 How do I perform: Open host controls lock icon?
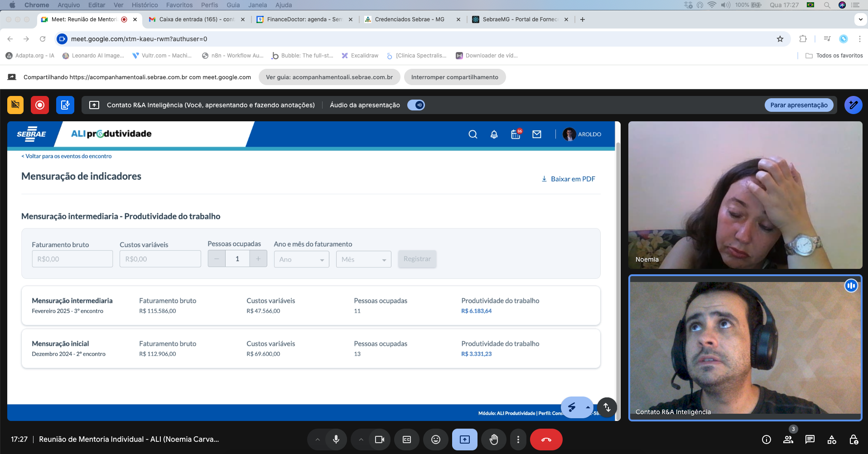(x=854, y=440)
